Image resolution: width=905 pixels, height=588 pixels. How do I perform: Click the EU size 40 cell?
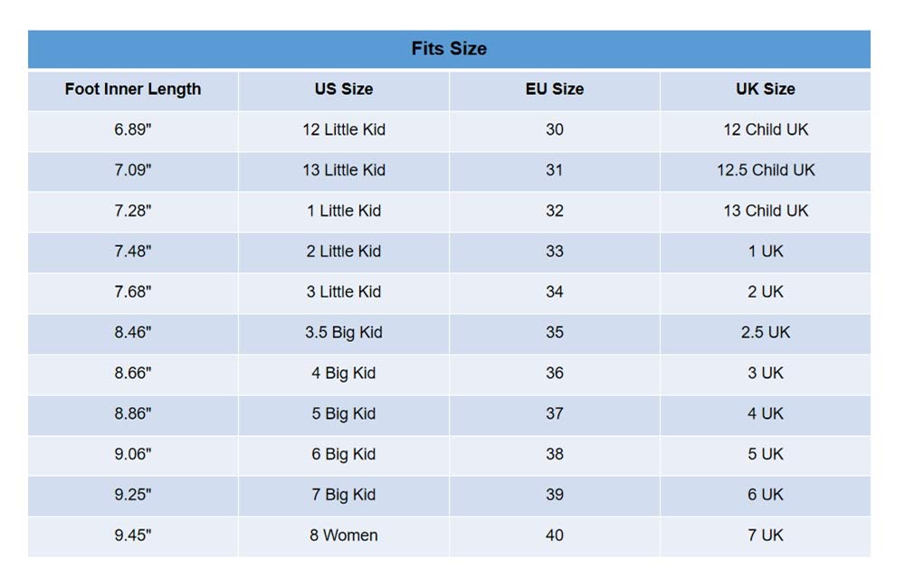click(x=555, y=536)
